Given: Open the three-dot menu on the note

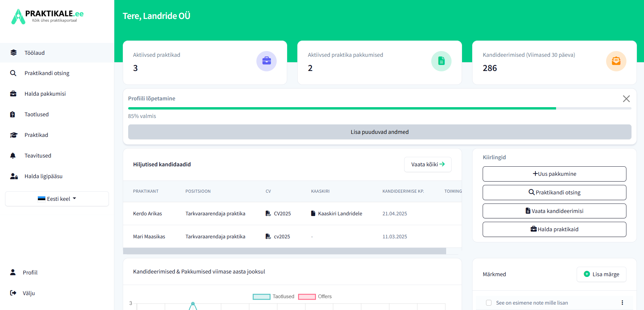Looking at the screenshot, I should (x=622, y=303).
